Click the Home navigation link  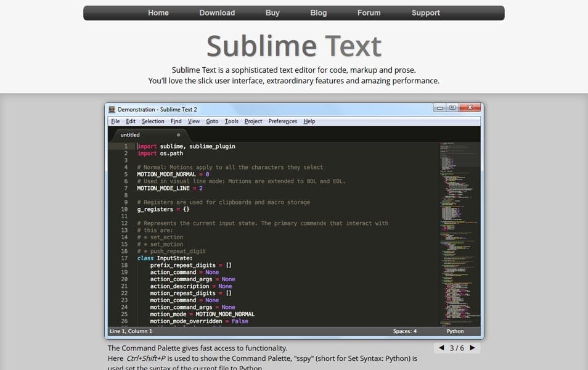point(158,12)
